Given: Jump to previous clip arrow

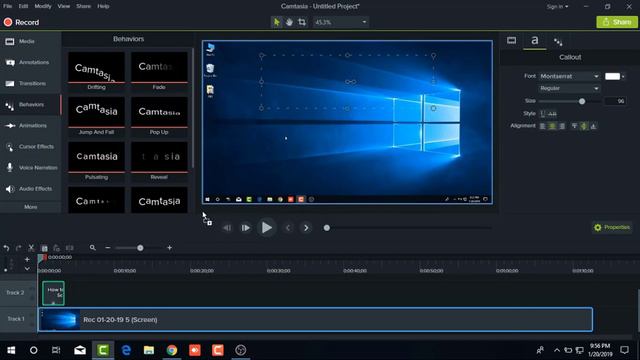Looking at the screenshot, I should click(x=288, y=228).
